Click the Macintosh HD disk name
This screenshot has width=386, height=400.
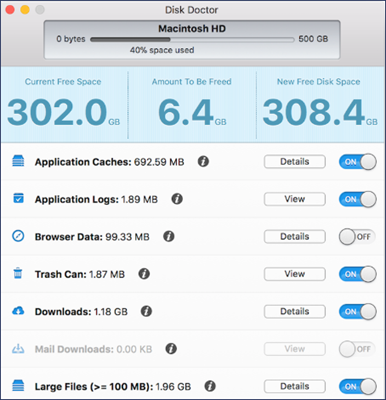192,29
